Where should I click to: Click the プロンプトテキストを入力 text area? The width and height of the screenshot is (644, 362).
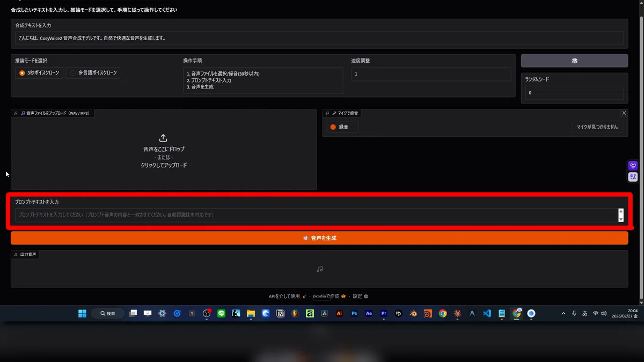tap(317, 215)
